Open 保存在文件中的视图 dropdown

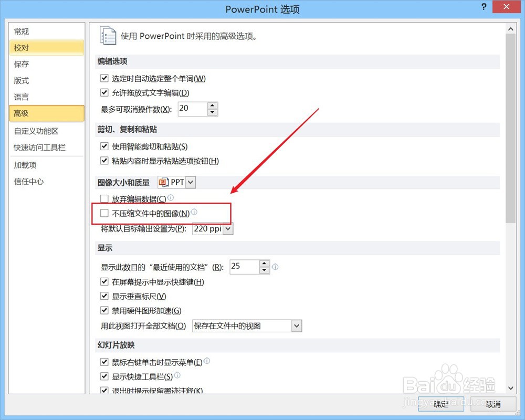[297, 326]
